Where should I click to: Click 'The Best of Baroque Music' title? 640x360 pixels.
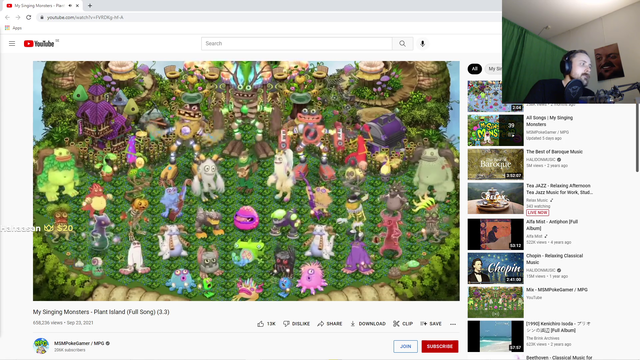pyautogui.click(x=554, y=152)
